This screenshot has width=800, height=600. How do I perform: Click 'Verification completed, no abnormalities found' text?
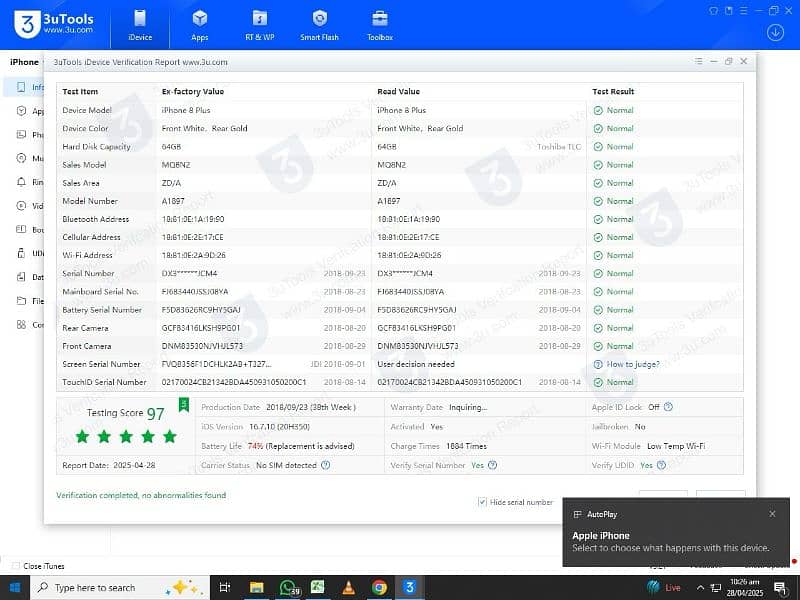pos(141,495)
